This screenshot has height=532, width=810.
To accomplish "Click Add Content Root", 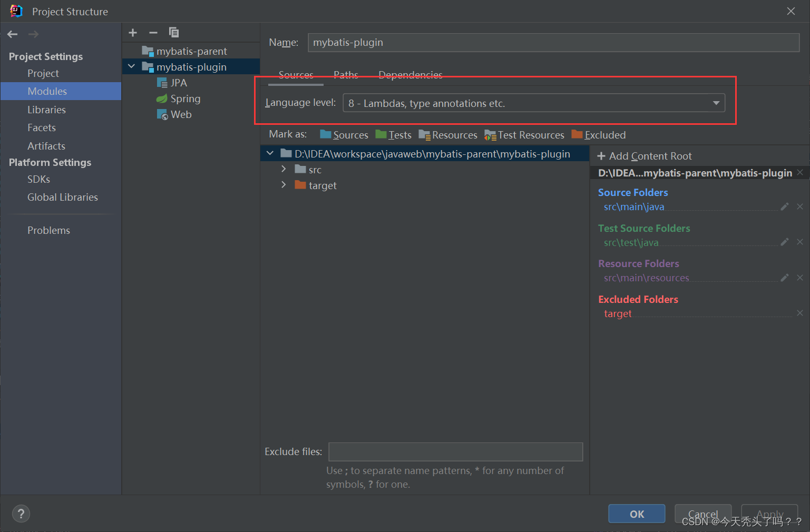I will click(644, 156).
